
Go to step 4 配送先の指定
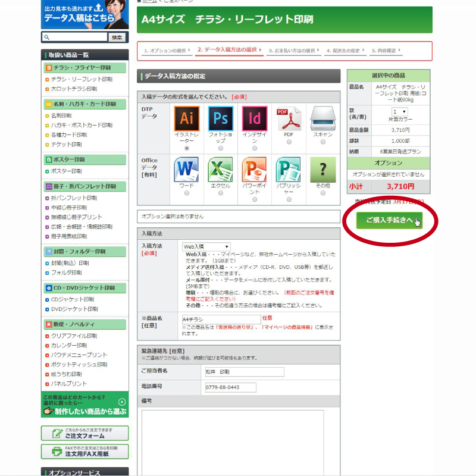point(345,51)
